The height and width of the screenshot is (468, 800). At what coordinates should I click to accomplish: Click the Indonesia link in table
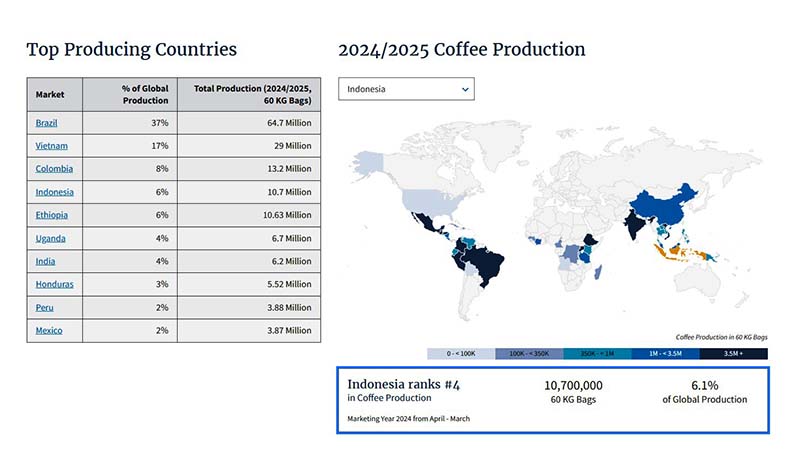[54, 192]
